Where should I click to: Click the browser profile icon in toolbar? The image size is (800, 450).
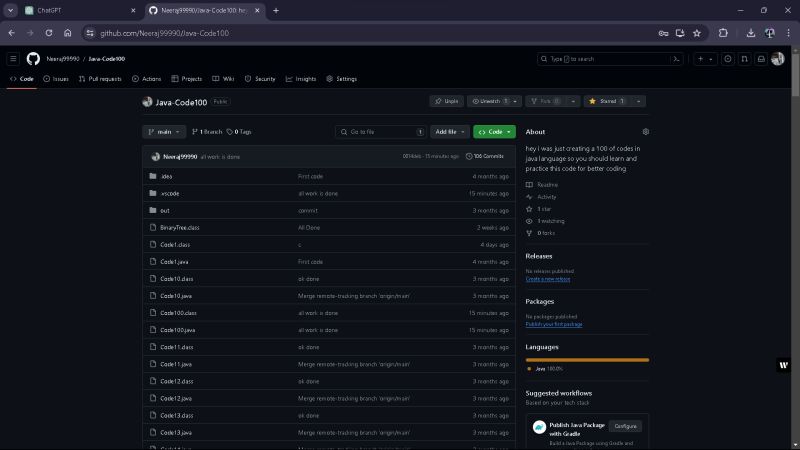[769, 33]
